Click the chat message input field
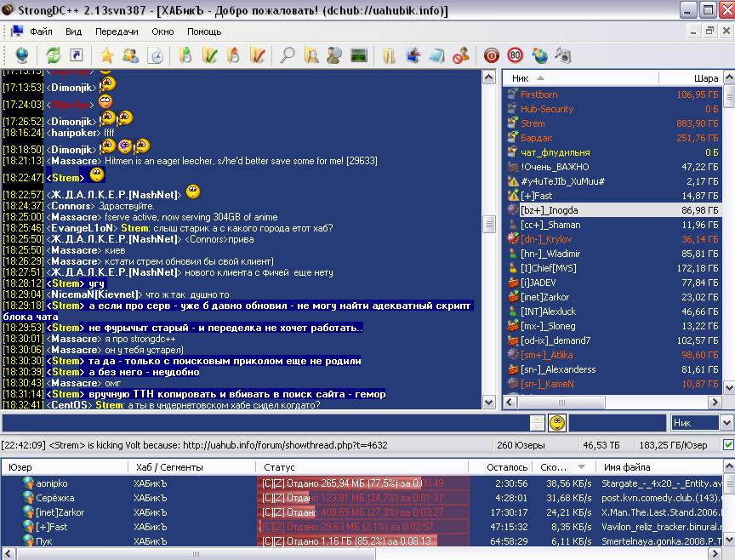The image size is (735, 560). [x=264, y=422]
